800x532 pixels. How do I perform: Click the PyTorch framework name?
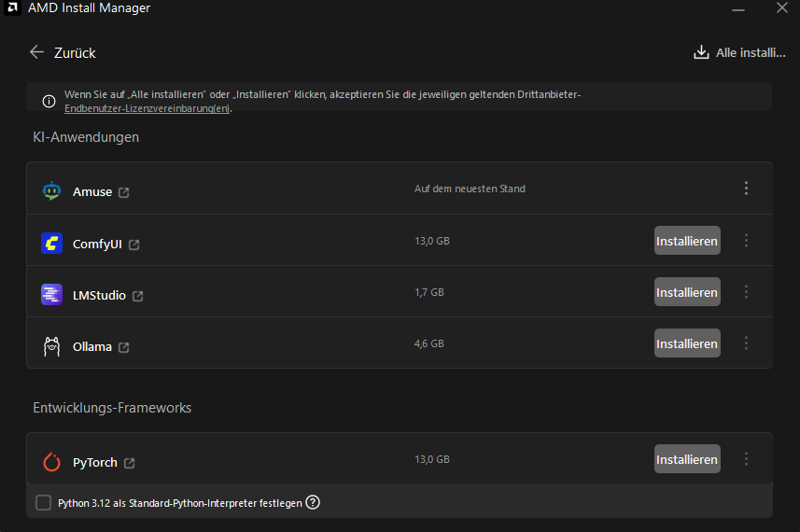(95, 463)
